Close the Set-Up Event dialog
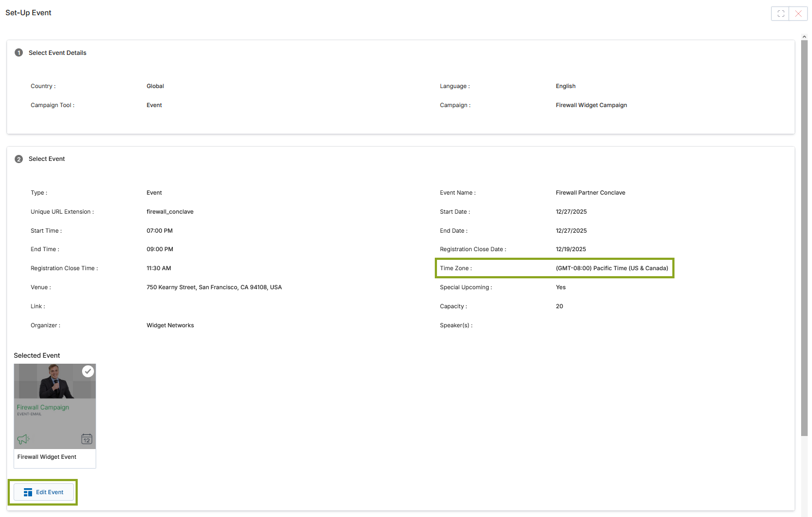Screen dimensions: 812x517 tap(798, 14)
